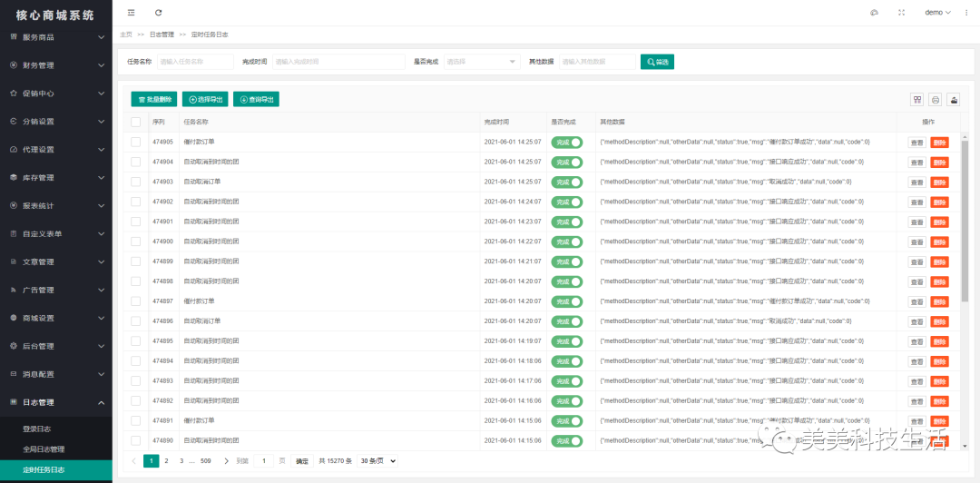Click the table vertical scrollbar
980x483 pixels.
coord(965,222)
